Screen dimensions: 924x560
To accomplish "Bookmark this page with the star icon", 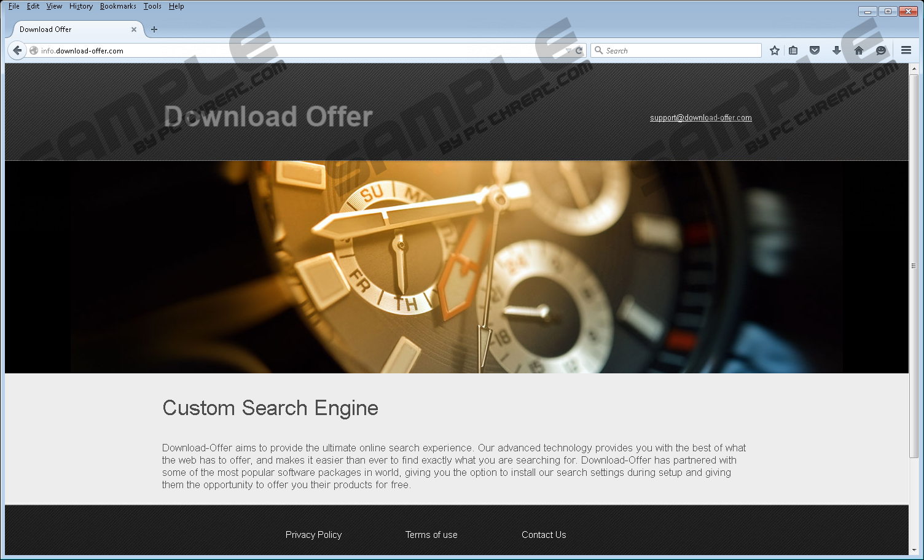I will [x=775, y=50].
